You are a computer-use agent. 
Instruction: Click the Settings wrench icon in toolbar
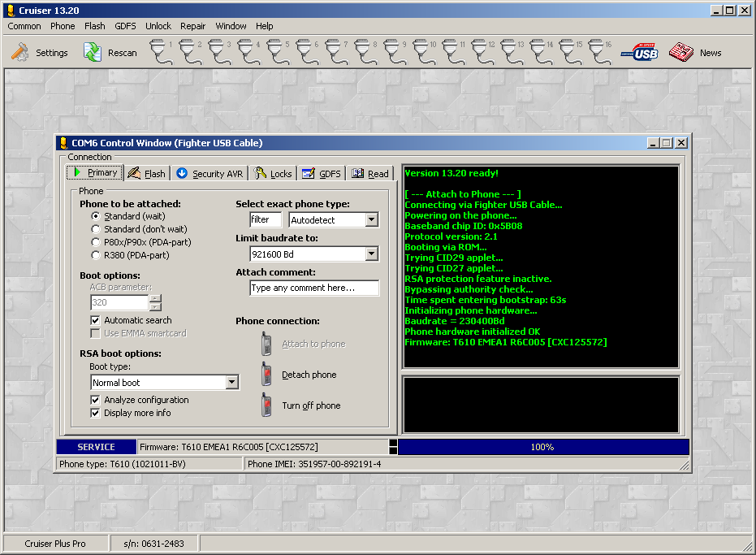[19, 53]
